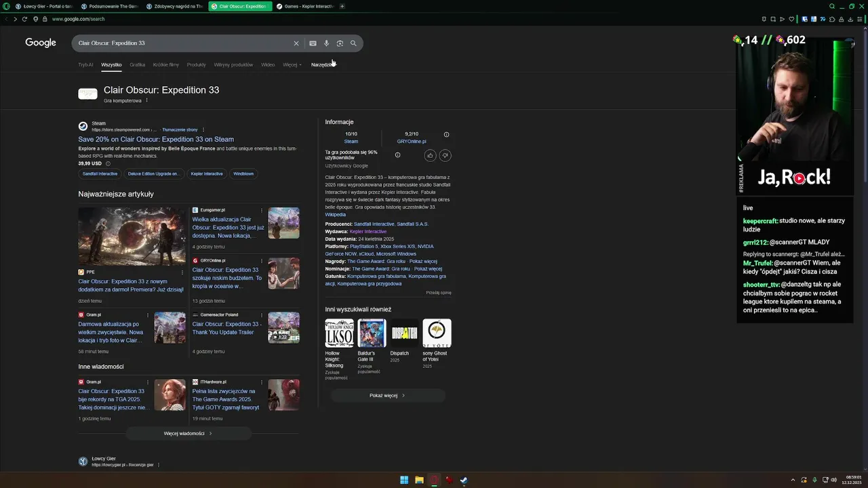Expand Pokaż więcej for similar searches
The height and width of the screenshot is (488, 868).
coord(388,395)
